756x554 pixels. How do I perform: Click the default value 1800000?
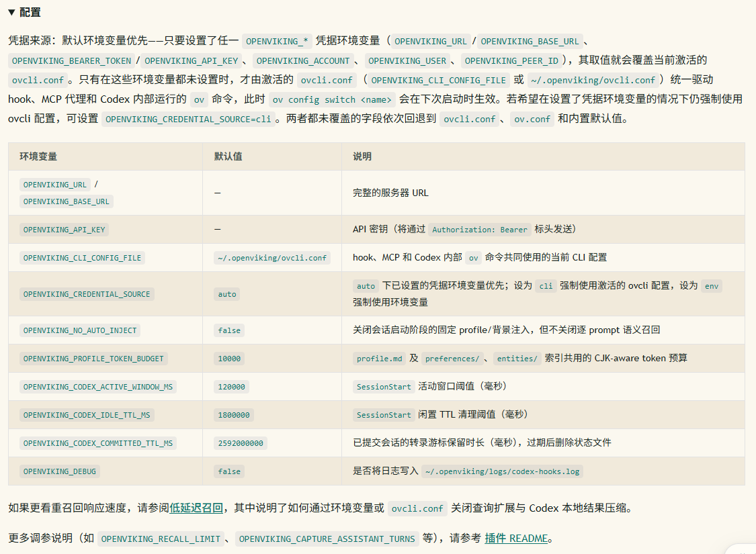point(234,415)
